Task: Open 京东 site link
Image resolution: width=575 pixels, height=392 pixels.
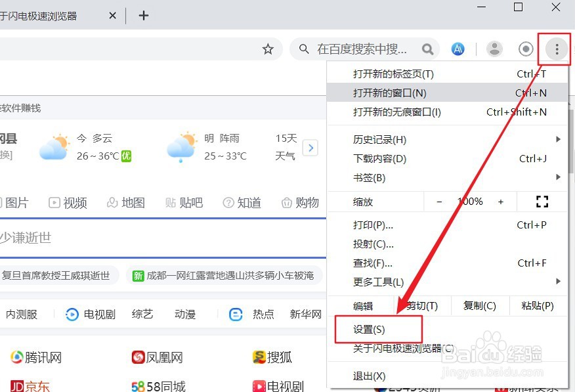Action: (30, 386)
